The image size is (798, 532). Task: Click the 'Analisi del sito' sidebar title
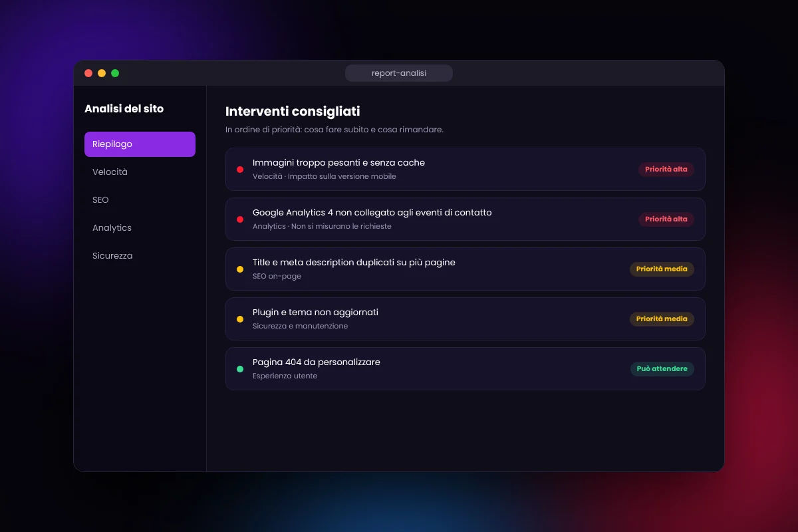tap(124, 109)
